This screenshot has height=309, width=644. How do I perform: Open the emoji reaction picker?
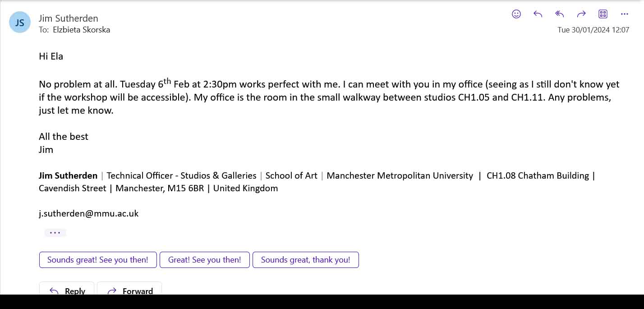(516, 14)
